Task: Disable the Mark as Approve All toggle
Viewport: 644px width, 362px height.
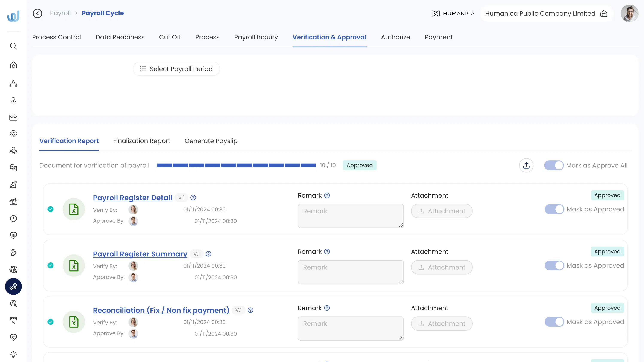Action: 554,165
